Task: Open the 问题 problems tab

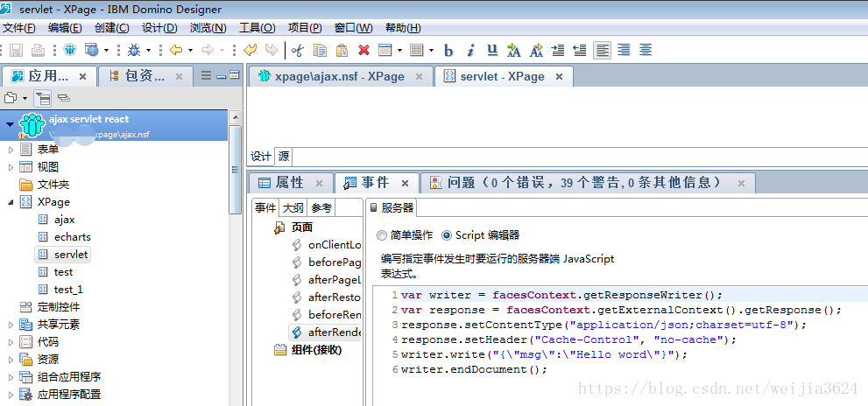Action: pos(587,183)
